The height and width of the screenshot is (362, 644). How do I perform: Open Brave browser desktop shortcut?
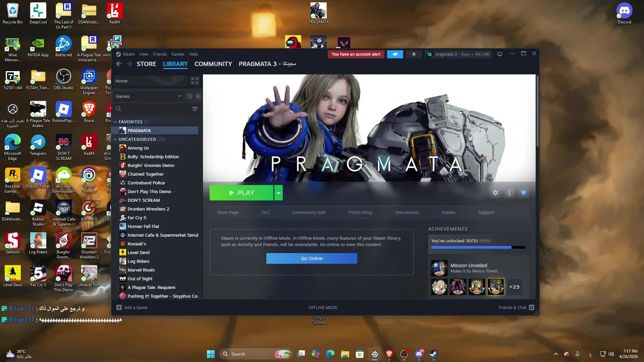pyautogui.click(x=89, y=112)
